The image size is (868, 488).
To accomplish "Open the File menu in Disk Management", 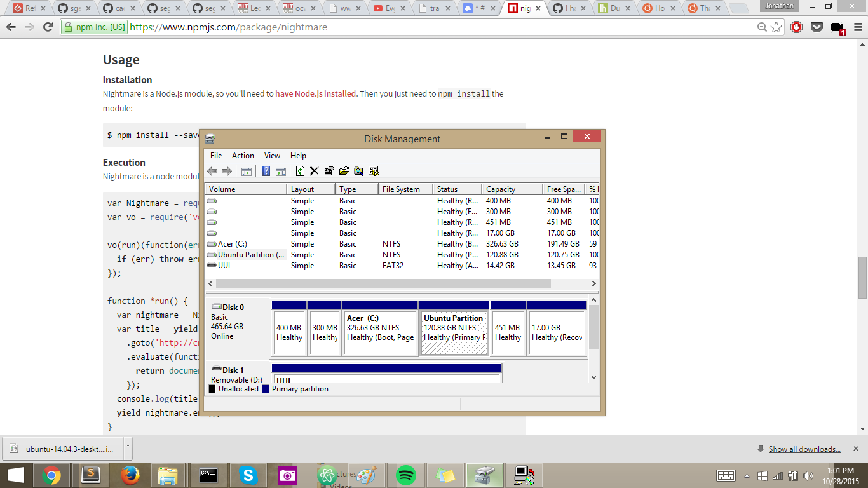I will [216, 156].
